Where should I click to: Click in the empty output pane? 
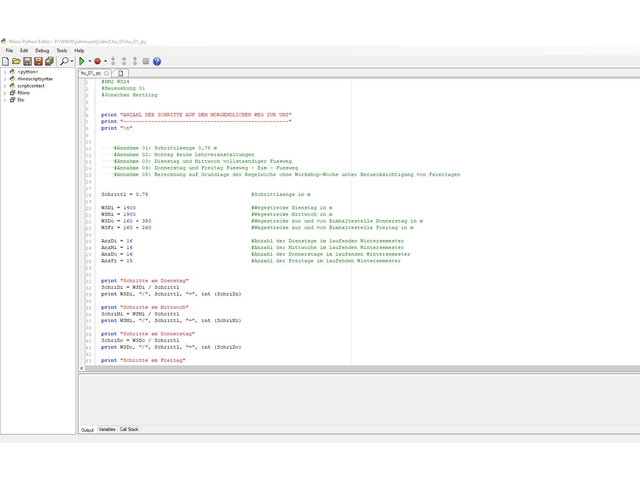point(359,399)
